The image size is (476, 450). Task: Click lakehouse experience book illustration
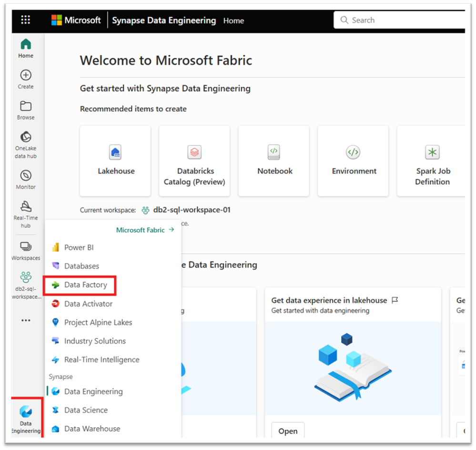tap(353, 368)
